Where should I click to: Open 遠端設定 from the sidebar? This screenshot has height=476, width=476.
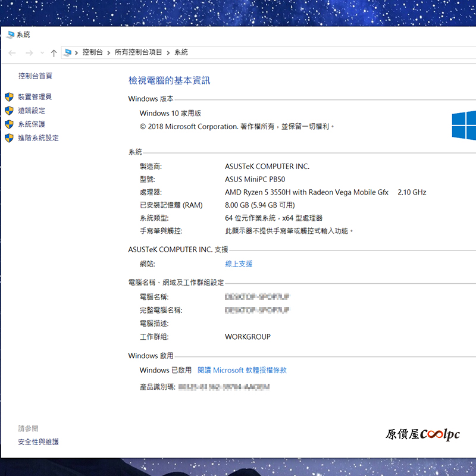[x=32, y=111]
